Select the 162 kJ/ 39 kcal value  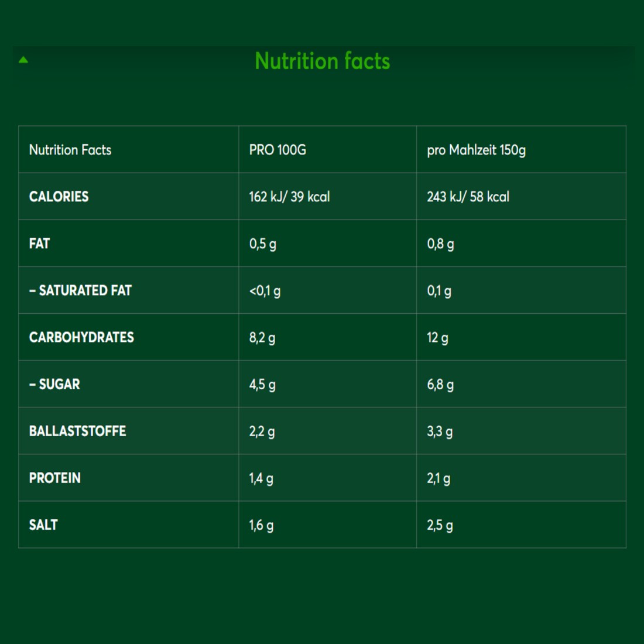click(x=289, y=197)
